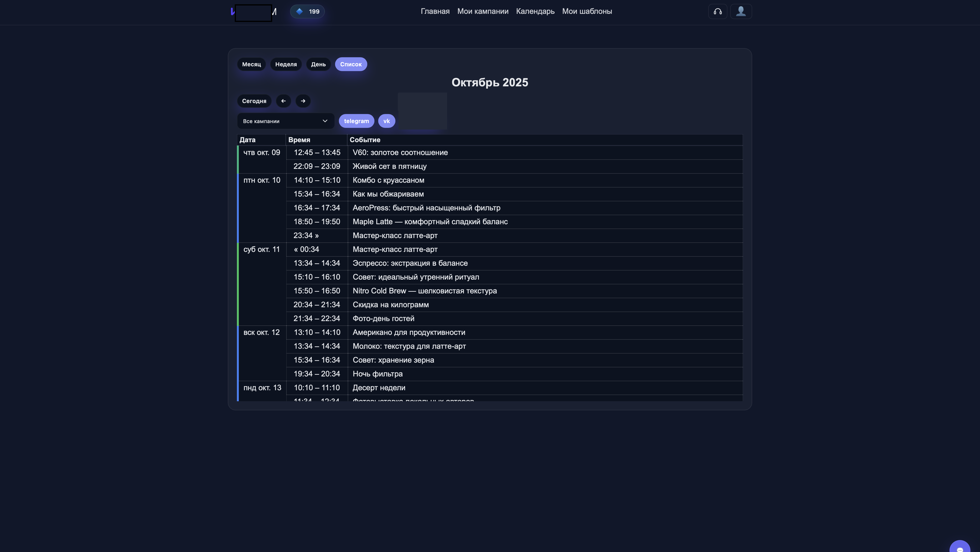Open event Nitro Cold Brew шелковистая текстура
Viewport: 980px width, 552px height.
point(424,291)
